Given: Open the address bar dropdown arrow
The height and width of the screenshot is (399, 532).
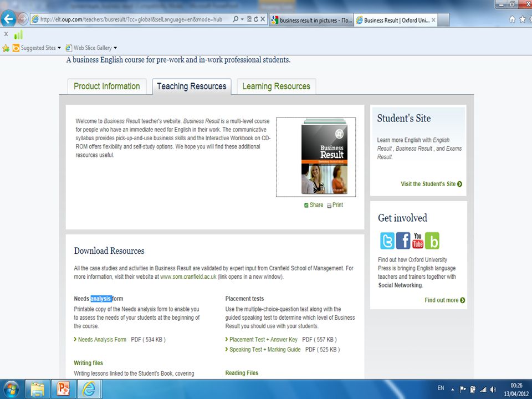Looking at the screenshot, I should [242, 19].
